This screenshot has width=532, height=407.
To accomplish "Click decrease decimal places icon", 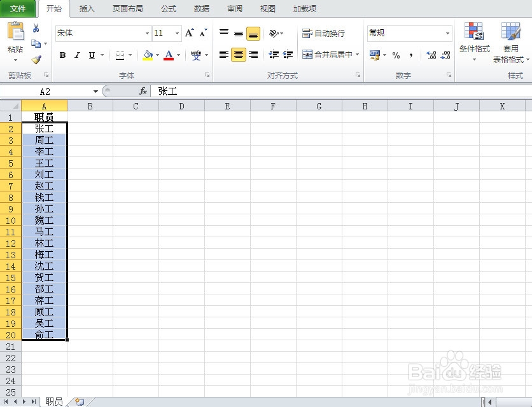I will coord(445,55).
